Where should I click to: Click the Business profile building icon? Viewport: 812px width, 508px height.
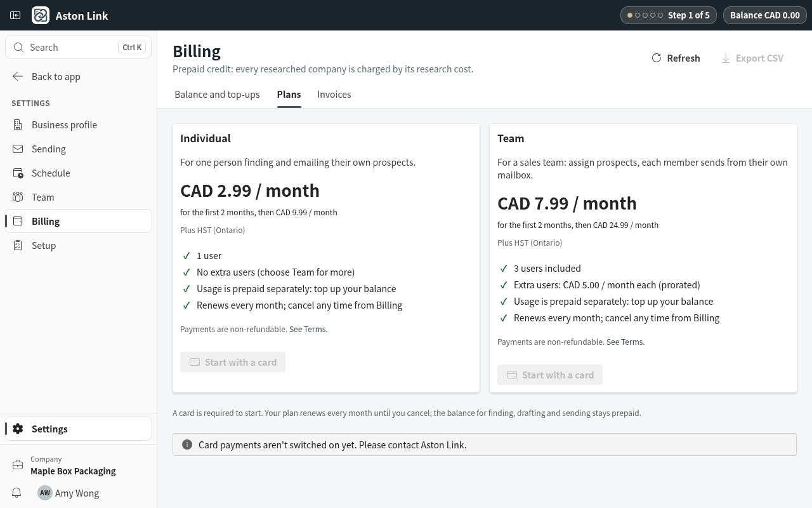tap(18, 124)
